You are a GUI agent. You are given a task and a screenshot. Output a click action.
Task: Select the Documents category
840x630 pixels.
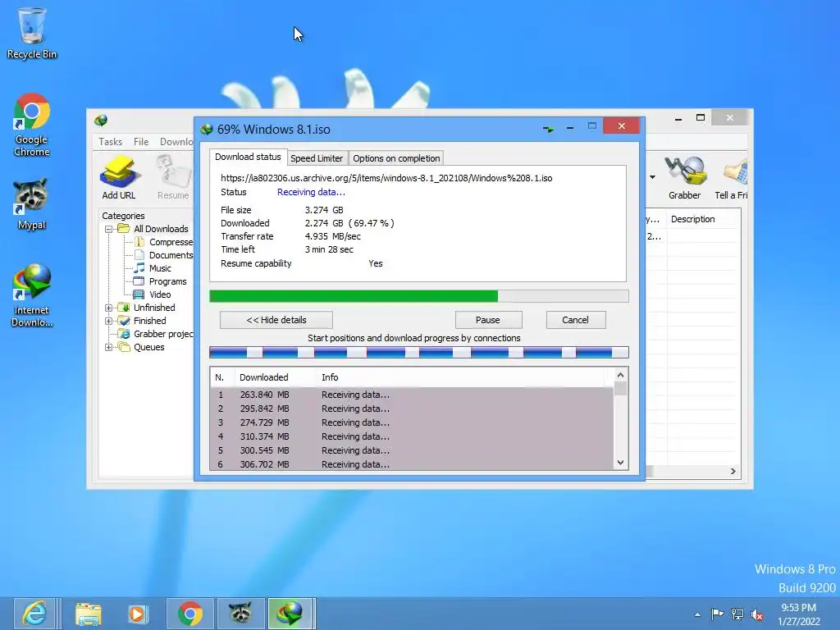164,255
